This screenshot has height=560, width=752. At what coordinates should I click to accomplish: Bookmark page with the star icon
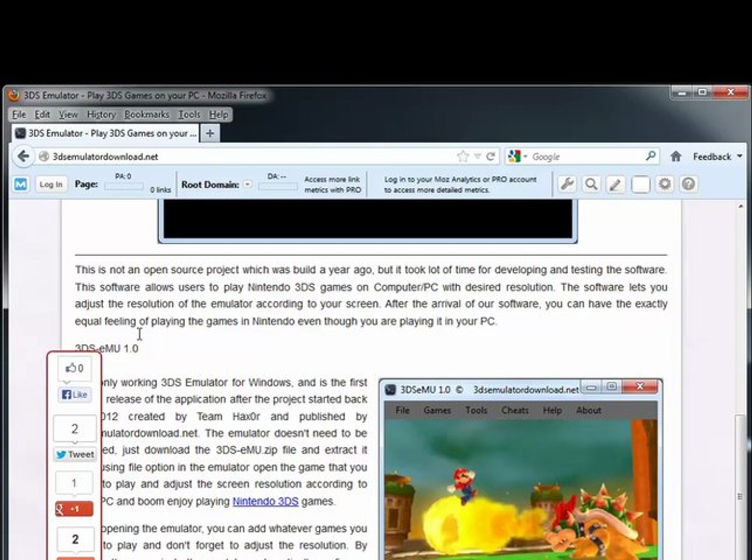click(x=462, y=156)
